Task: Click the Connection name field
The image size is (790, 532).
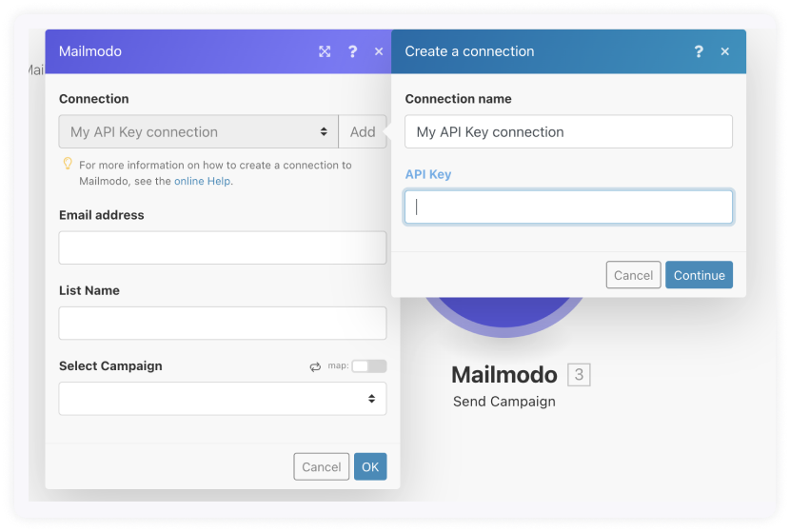Action: (569, 132)
